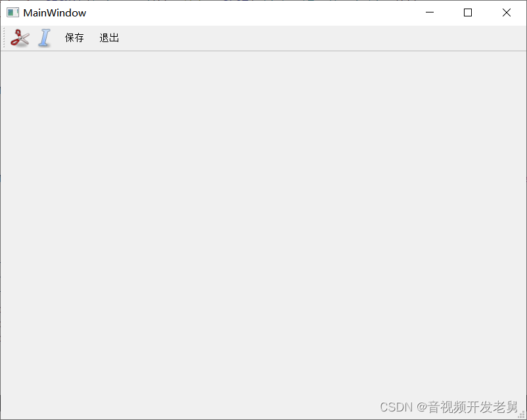This screenshot has height=420, width=527.
Task: Select the scissors cut tool icon
Action: pos(20,37)
